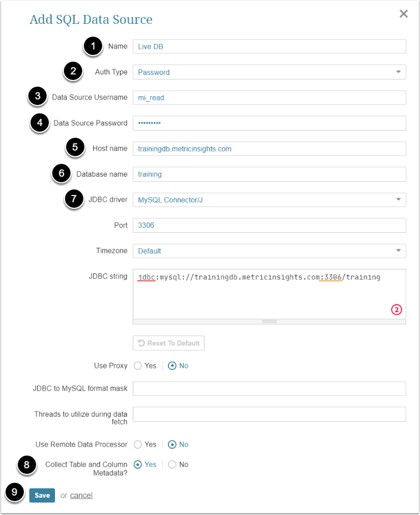Select No for Collect Table and Column Metadata
The height and width of the screenshot is (515, 420).
[172, 464]
